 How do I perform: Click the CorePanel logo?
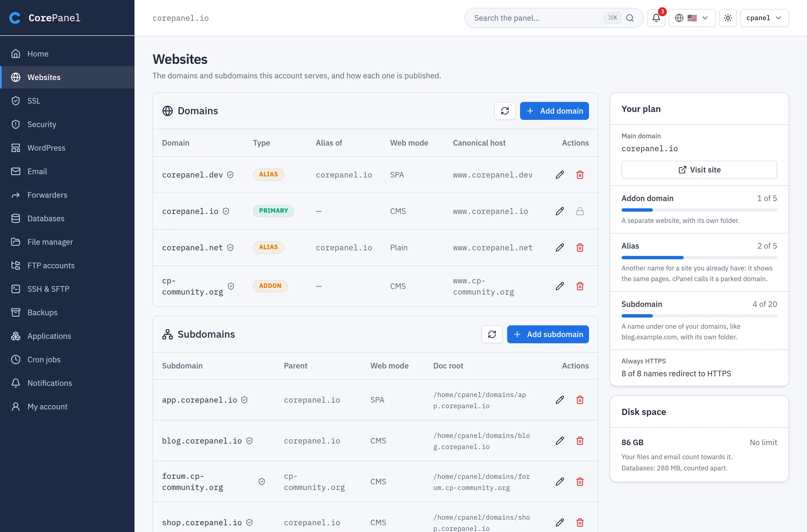click(x=45, y=18)
